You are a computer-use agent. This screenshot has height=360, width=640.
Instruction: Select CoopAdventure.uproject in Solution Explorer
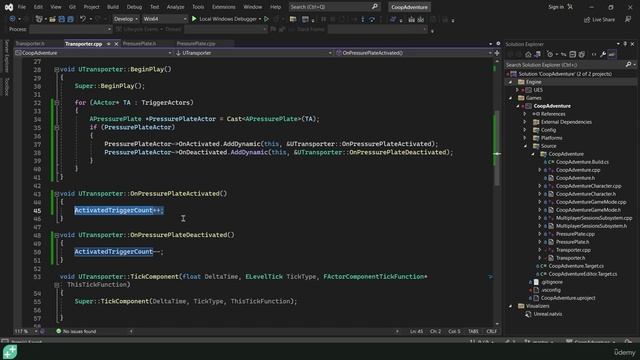[x=568, y=298]
